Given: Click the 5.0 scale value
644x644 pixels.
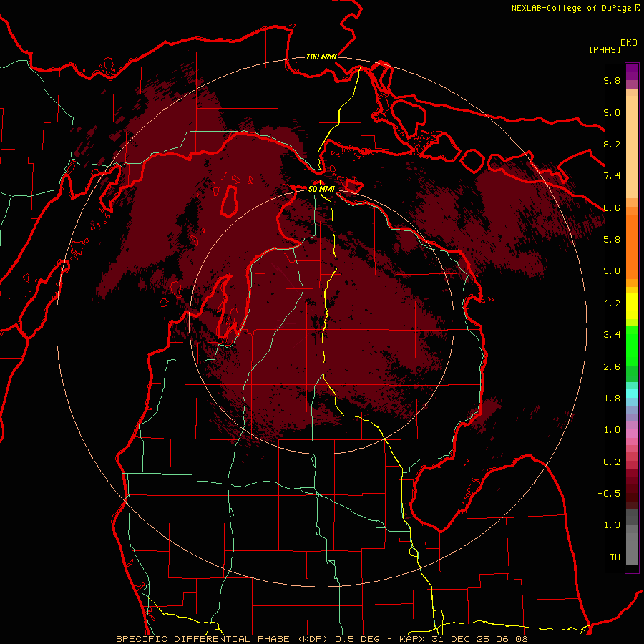Looking at the screenshot, I should point(612,271).
